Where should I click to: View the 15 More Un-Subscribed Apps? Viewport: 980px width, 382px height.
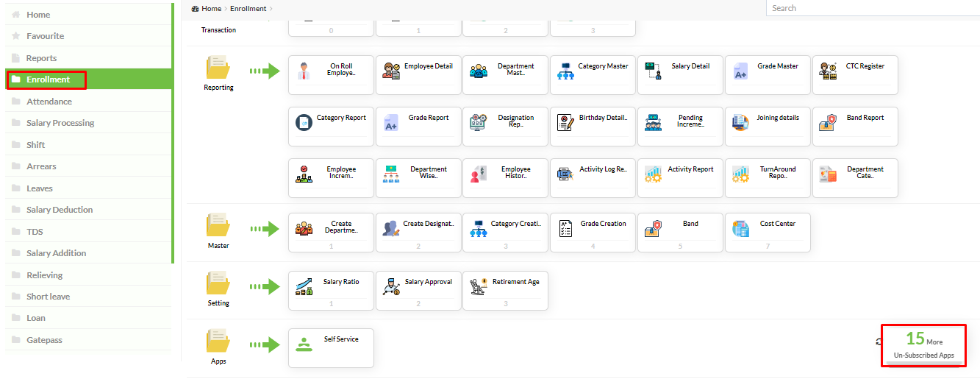[x=924, y=346]
